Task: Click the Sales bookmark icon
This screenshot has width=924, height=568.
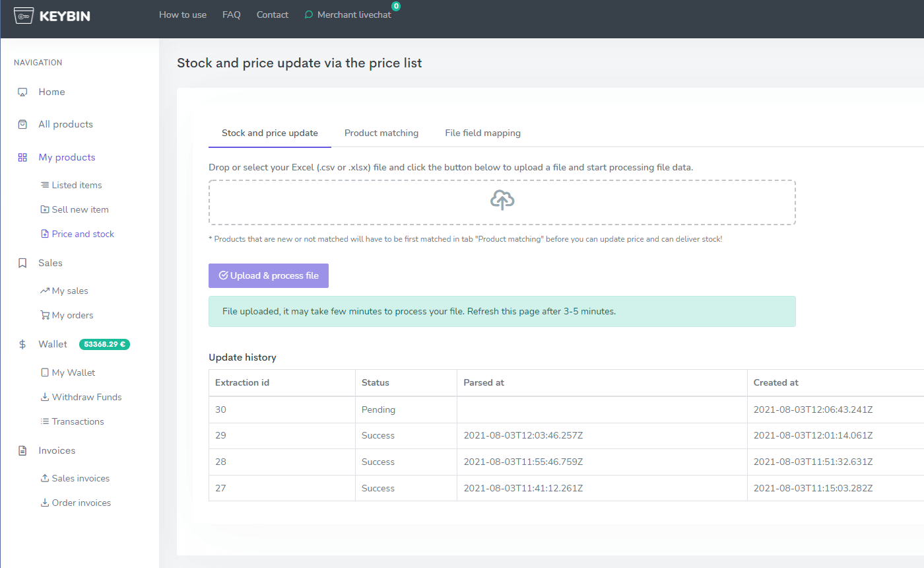Action: (22, 264)
